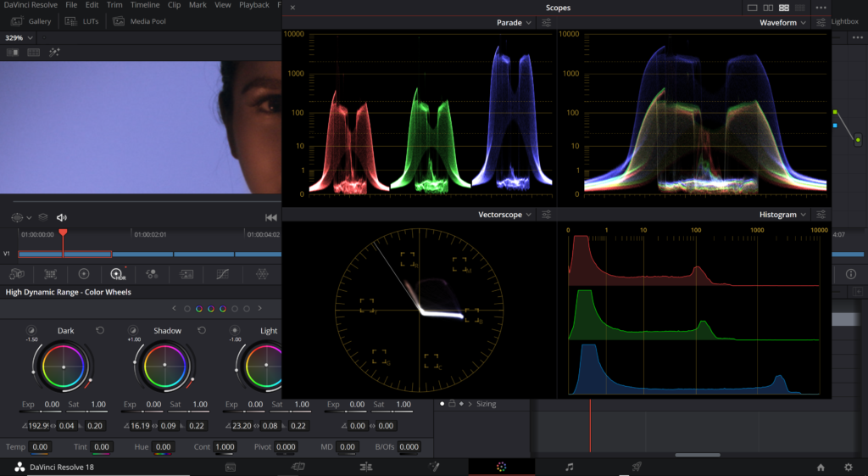The height and width of the screenshot is (476, 868).
Task: Click the Parade scope settings icon
Action: coord(547,23)
